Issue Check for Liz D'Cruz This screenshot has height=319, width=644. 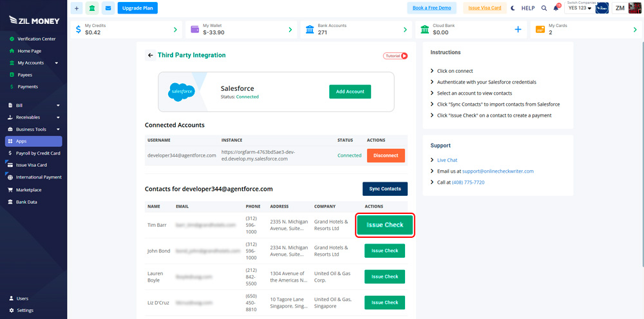click(x=385, y=302)
